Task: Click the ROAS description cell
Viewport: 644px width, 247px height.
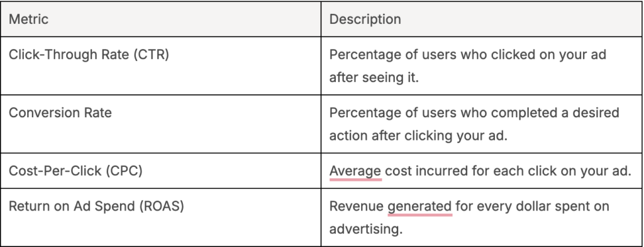Action: coord(482,217)
